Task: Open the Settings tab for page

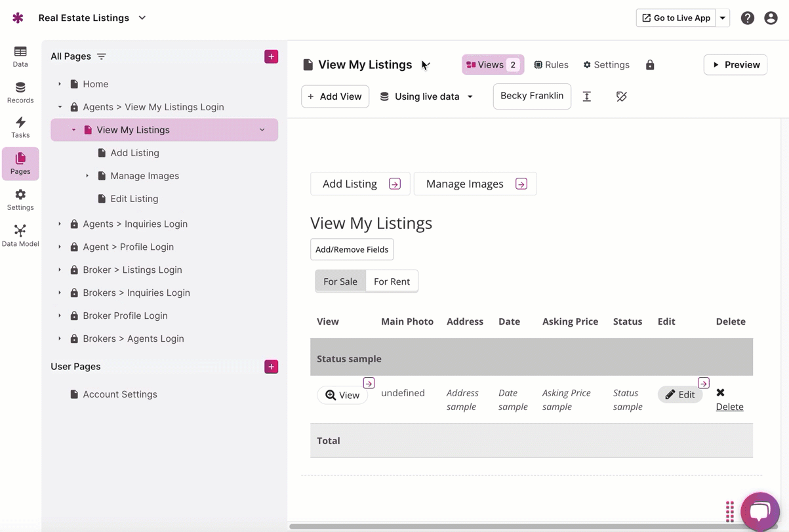Action: (x=606, y=65)
